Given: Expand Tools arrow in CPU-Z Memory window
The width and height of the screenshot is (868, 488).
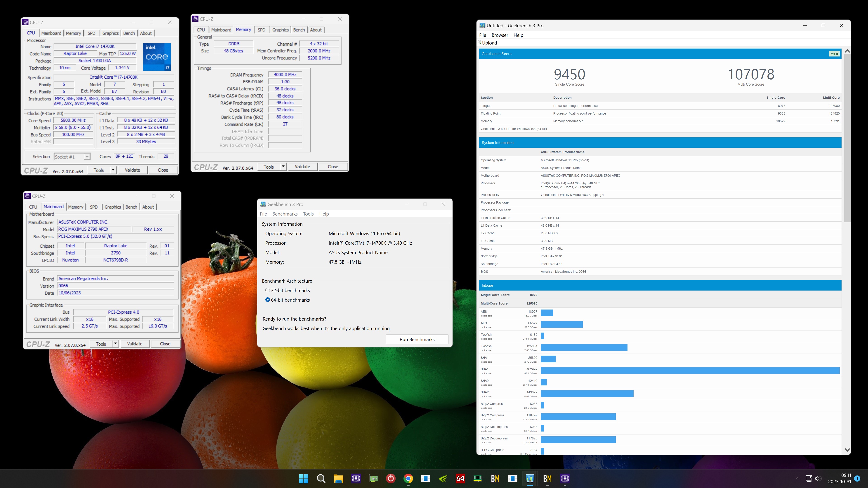Looking at the screenshot, I should (283, 167).
